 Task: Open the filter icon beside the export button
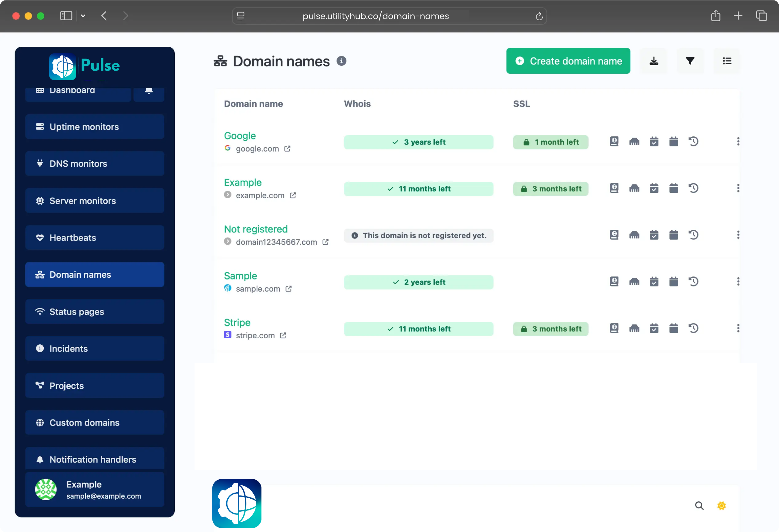(690, 61)
